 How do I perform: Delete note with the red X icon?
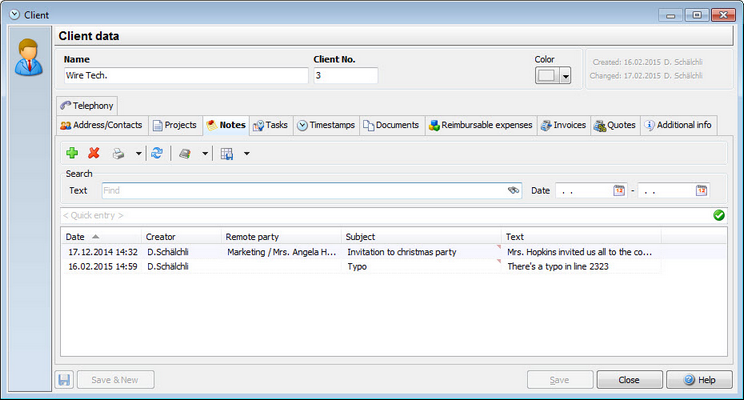(94, 153)
